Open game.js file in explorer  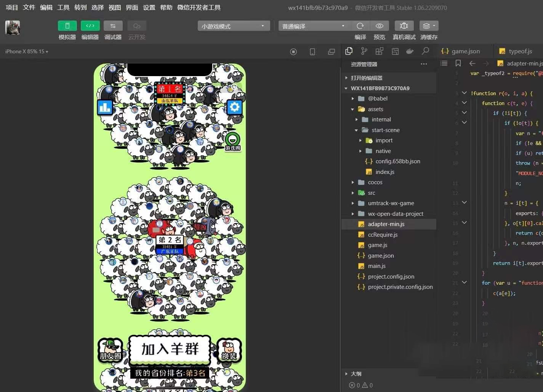[x=377, y=245]
